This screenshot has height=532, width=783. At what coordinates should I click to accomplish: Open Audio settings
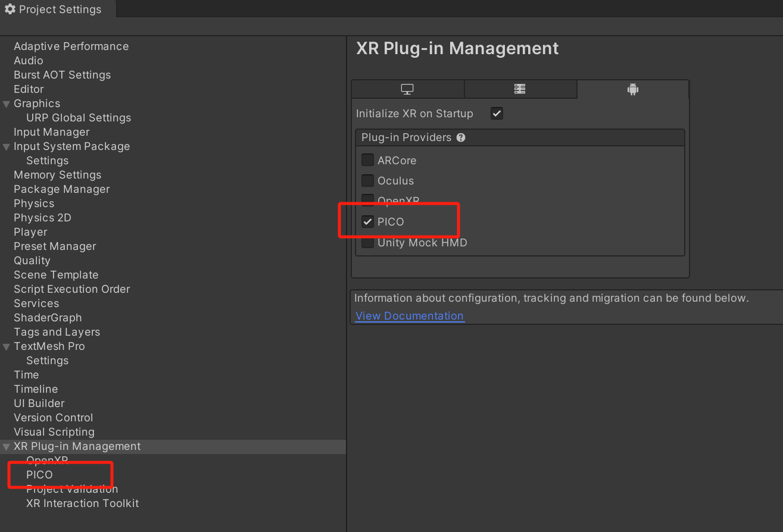pyautogui.click(x=29, y=61)
